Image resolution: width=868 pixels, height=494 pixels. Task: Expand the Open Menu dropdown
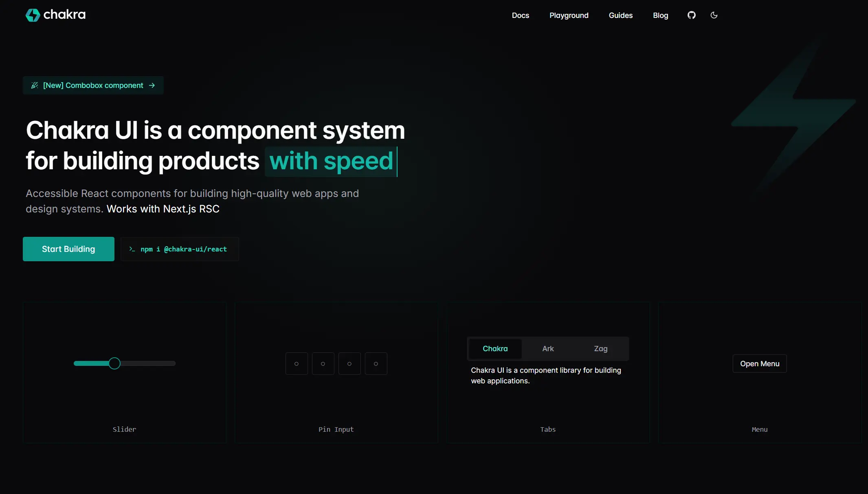click(759, 363)
